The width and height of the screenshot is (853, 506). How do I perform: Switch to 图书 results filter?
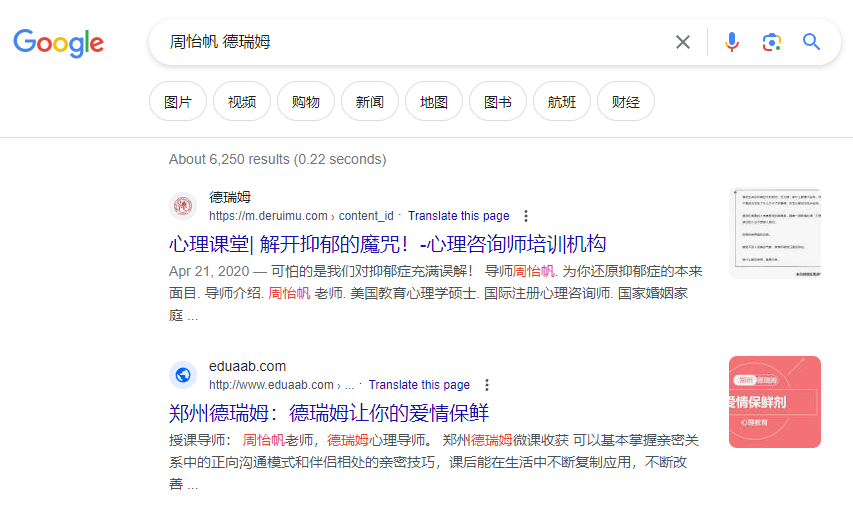[x=498, y=101]
